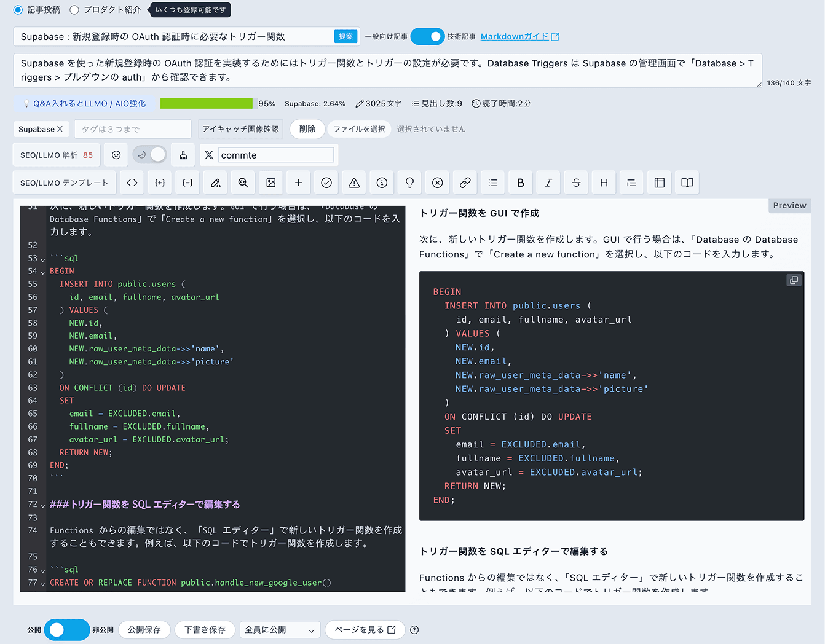Image resolution: width=825 pixels, height=644 pixels.
Task: Copy the code block in the preview
Action: [x=794, y=280]
